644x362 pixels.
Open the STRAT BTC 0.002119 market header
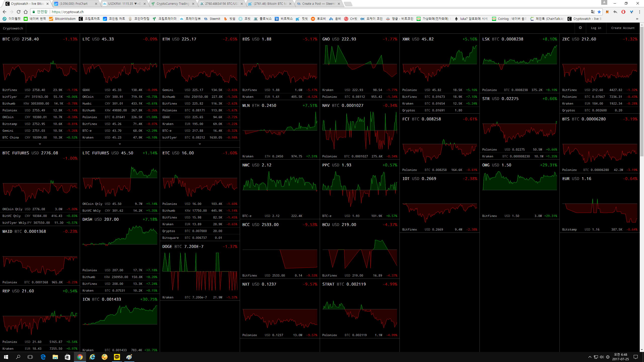click(x=359, y=284)
